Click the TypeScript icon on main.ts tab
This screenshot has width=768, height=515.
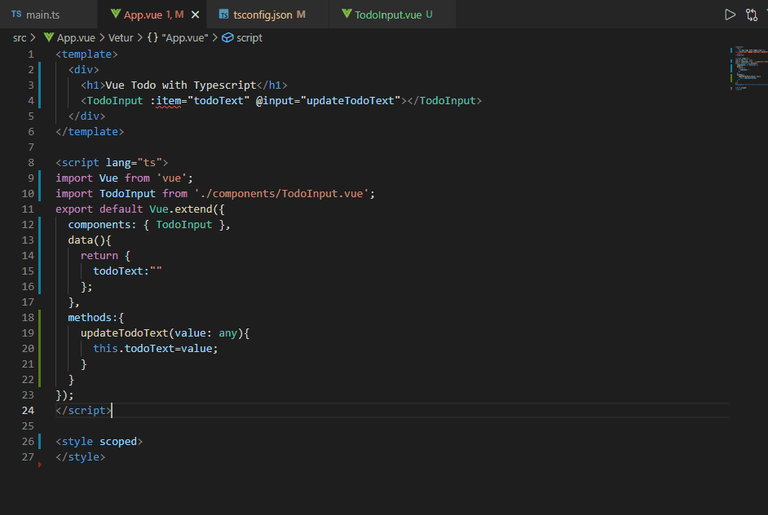(x=16, y=14)
